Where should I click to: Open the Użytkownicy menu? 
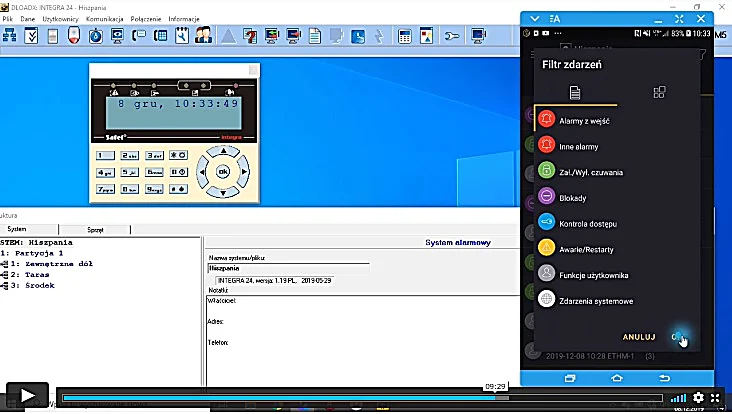pos(60,19)
